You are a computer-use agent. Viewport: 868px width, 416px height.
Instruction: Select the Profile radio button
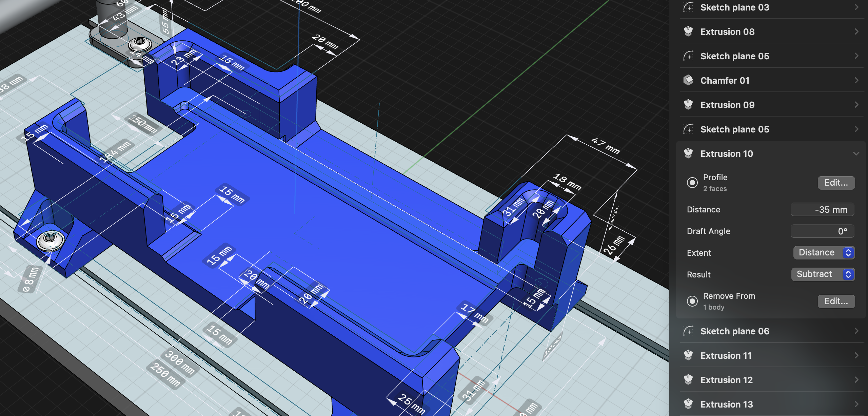pyautogui.click(x=693, y=183)
